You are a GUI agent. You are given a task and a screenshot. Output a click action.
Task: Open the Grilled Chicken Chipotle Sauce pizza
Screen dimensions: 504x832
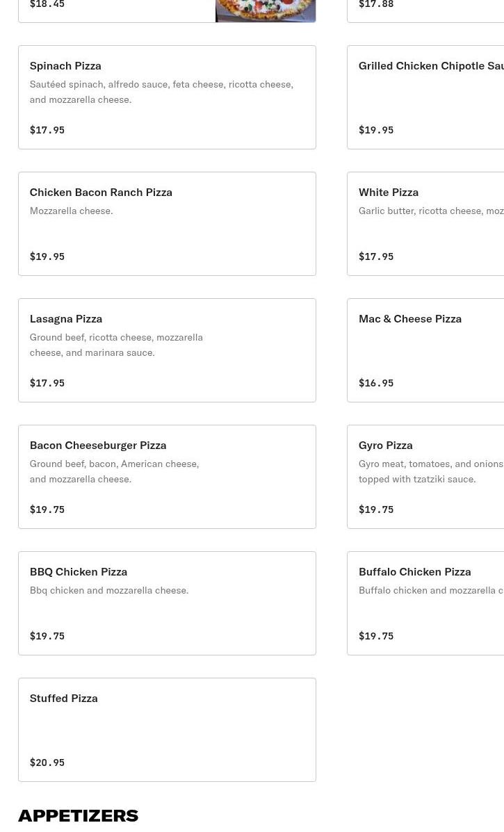pyautogui.click(x=425, y=97)
